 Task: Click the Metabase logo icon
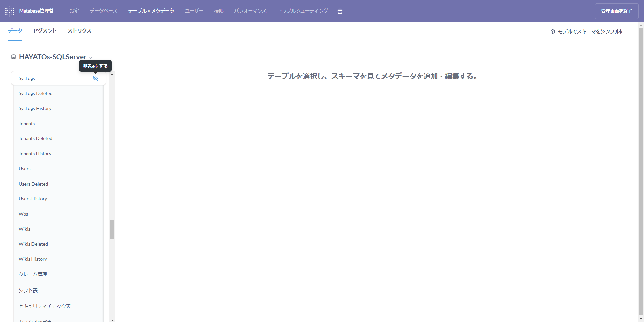pyautogui.click(x=9, y=11)
